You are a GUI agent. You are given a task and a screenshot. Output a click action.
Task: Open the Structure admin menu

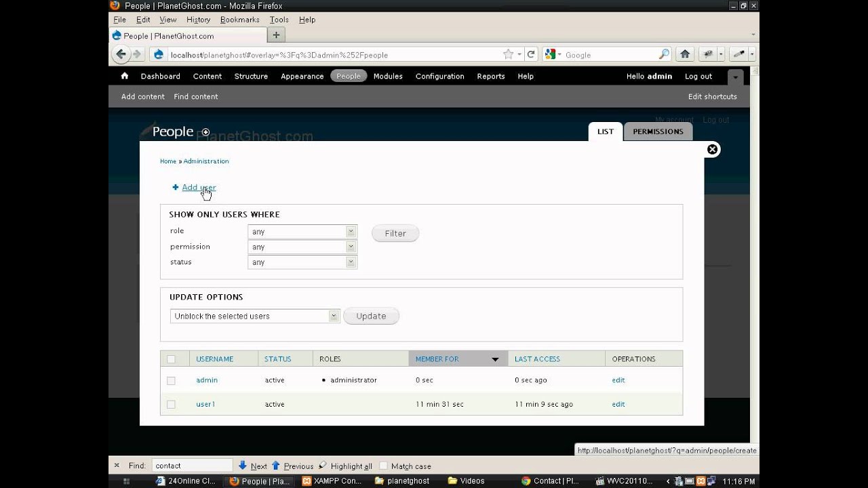tap(251, 76)
